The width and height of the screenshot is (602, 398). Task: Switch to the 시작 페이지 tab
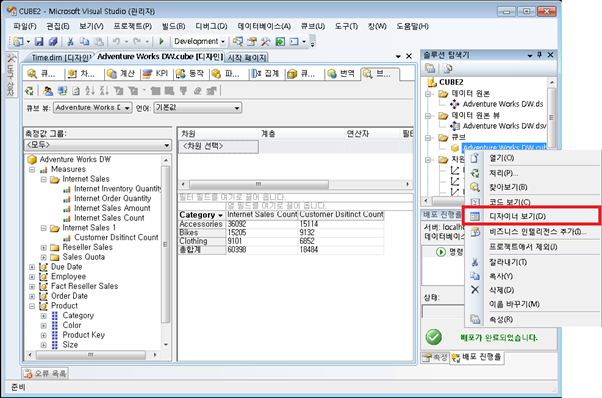click(x=247, y=58)
